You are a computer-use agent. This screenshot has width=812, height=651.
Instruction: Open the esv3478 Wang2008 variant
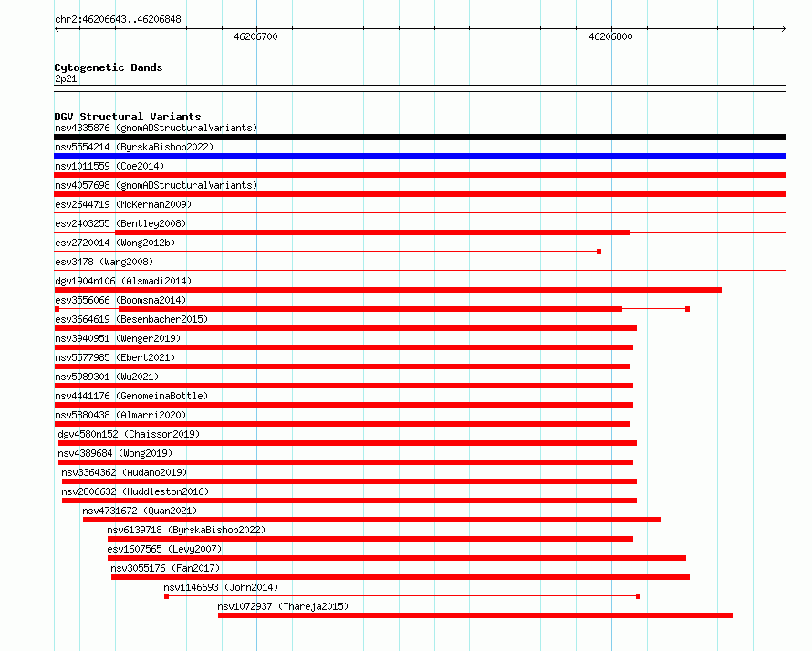(104, 262)
